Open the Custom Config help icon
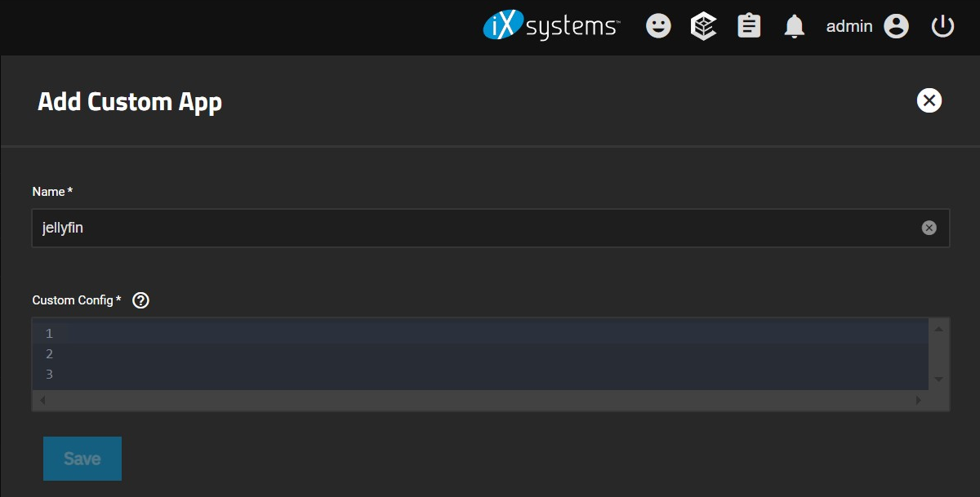 pos(140,300)
